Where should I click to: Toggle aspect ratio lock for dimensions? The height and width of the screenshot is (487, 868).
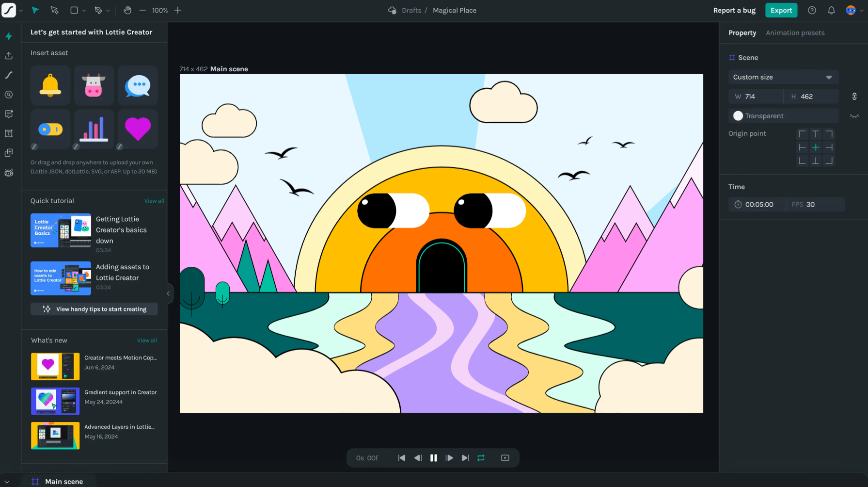854,97
